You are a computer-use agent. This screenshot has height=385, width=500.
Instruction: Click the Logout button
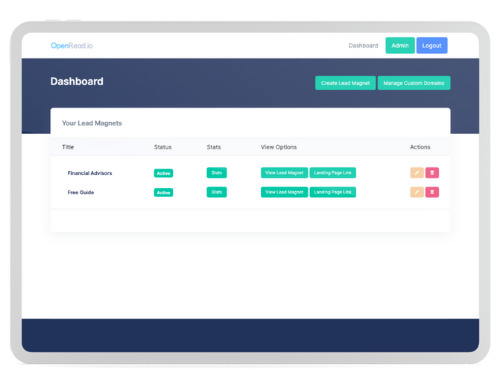tap(432, 45)
